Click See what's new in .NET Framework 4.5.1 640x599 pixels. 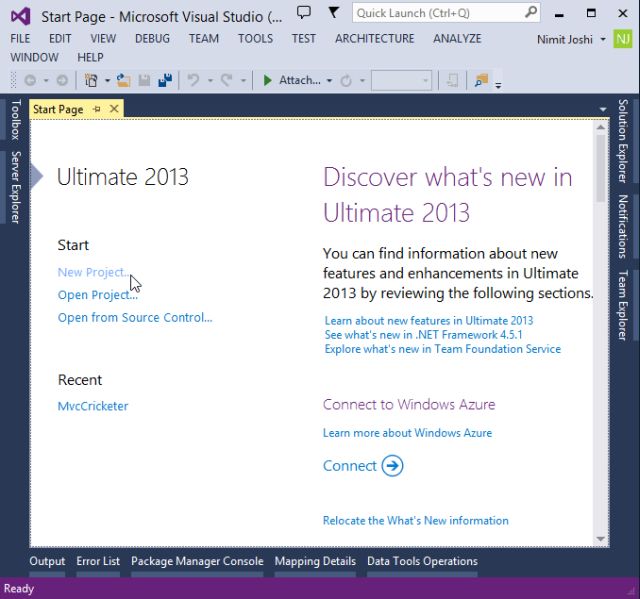tap(423, 335)
